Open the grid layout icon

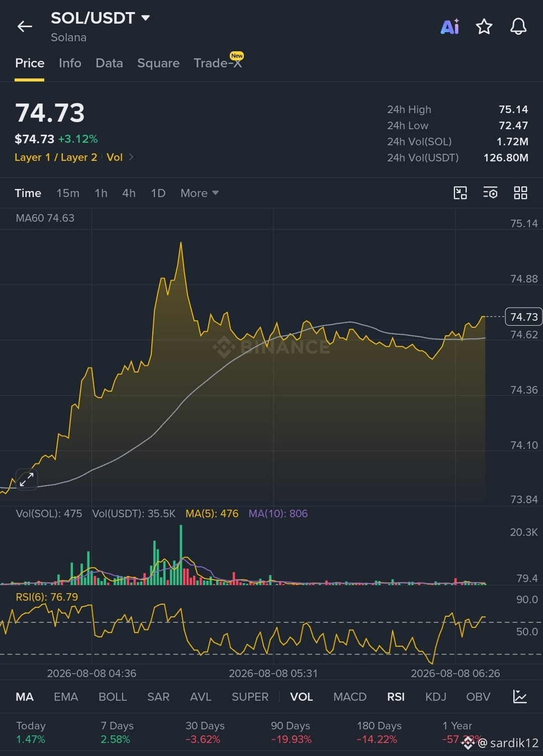coord(520,193)
